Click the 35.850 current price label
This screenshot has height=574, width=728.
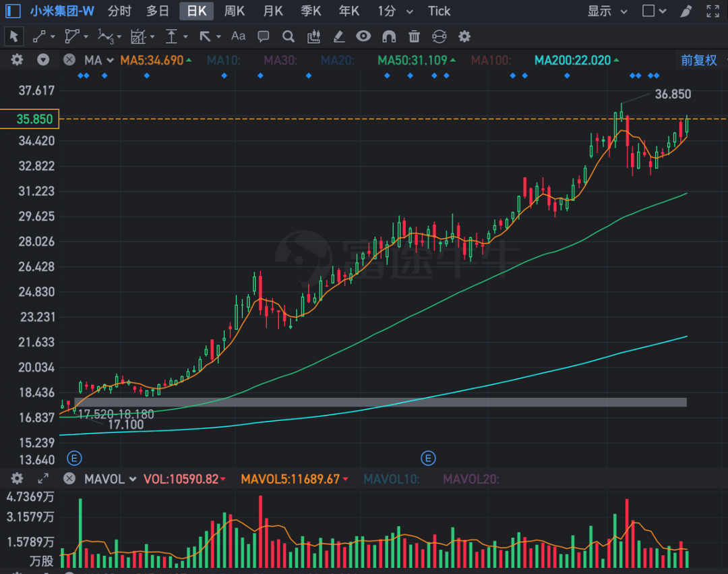tap(30, 119)
